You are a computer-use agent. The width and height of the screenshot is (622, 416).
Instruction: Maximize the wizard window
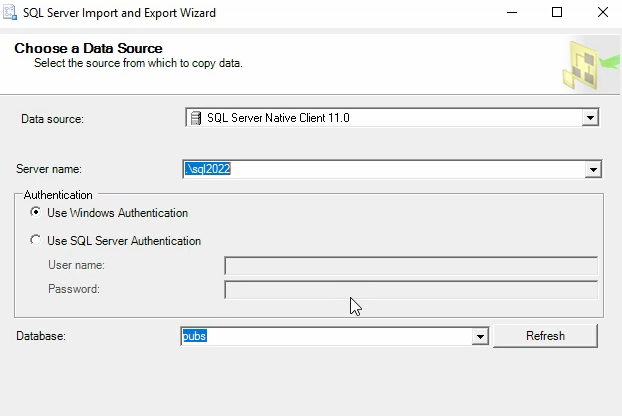(x=557, y=12)
